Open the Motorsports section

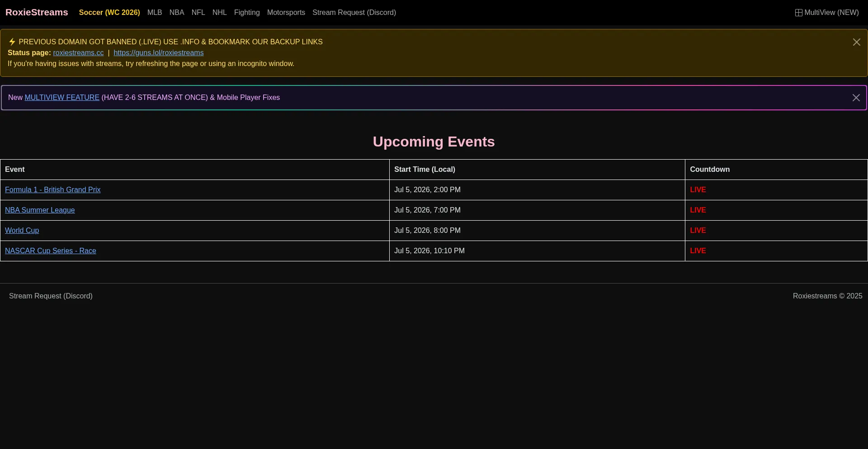286,13
